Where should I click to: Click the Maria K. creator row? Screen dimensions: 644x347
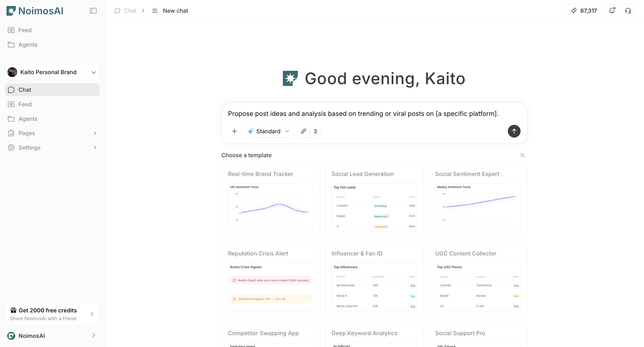374,296
